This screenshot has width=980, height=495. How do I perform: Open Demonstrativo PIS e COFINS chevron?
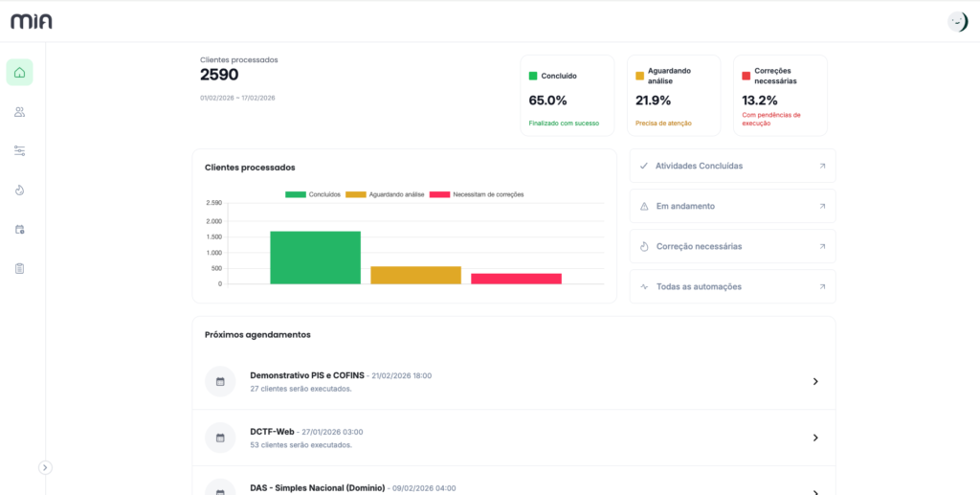coord(815,382)
